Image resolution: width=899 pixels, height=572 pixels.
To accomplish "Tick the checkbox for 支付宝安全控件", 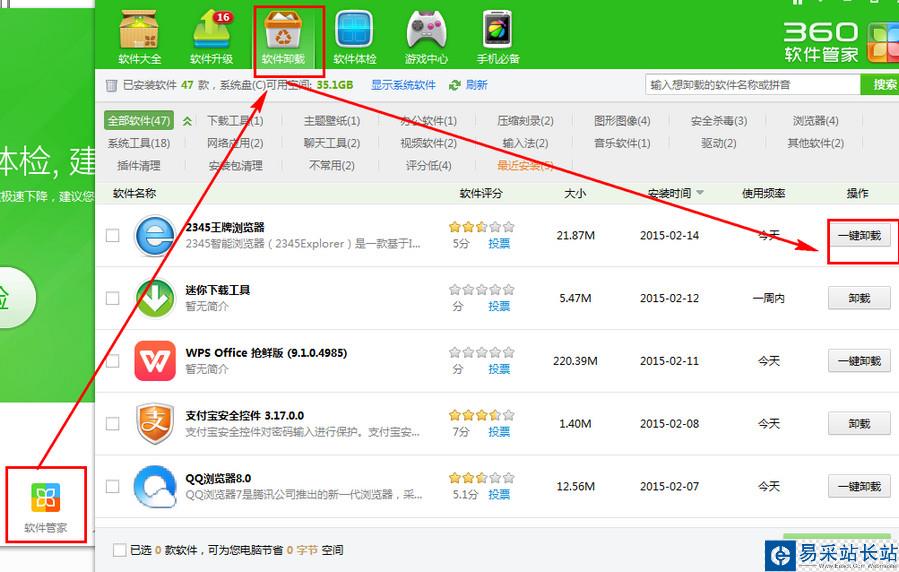I will [x=113, y=424].
